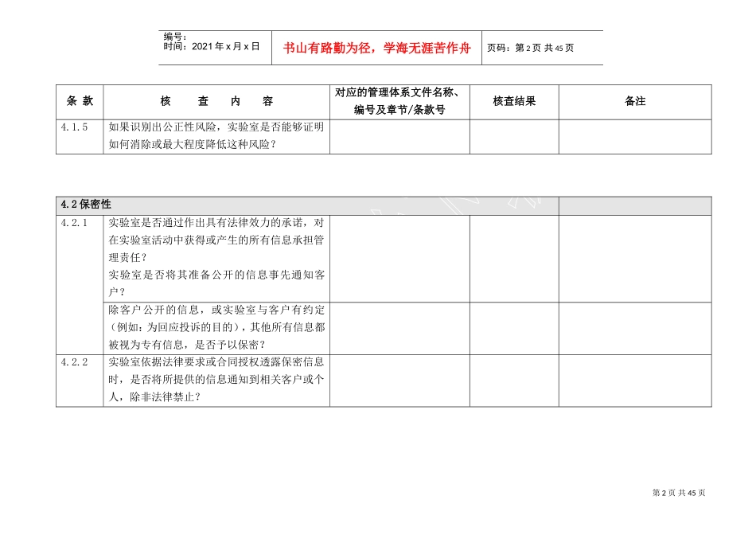
Task: Click the text '实验室是否通过作出具有法律效力的承诺'
Action: point(206,222)
